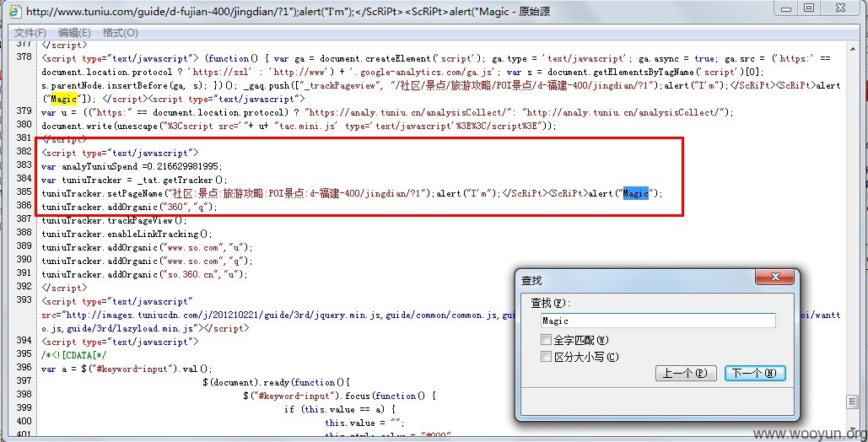Click 'tuniuTracker.enableLinkTracking();' line
Screen dimensions: 868x442
tap(127, 234)
